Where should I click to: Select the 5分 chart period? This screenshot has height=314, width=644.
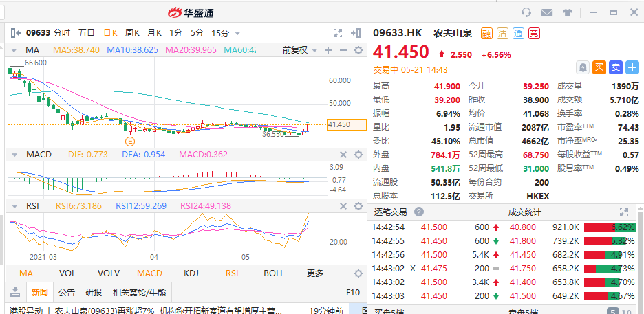click(197, 33)
